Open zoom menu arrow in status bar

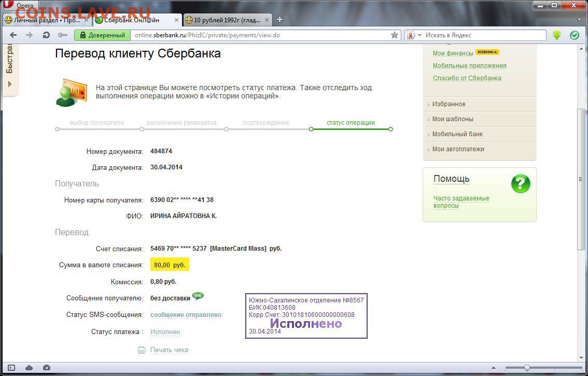[x=494, y=368]
